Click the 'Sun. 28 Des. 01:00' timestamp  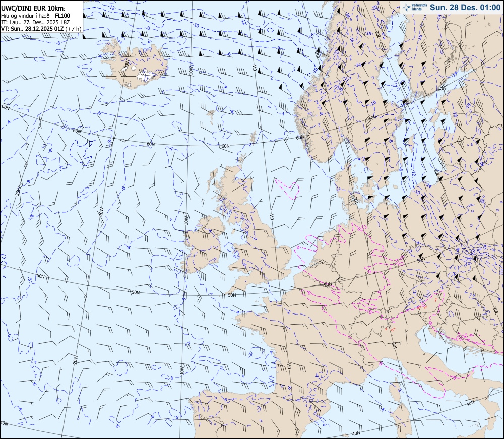click(465, 7)
